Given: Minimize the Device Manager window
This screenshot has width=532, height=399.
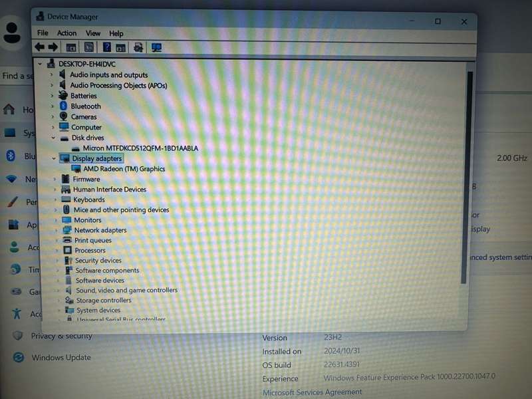Looking at the screenshot, I should pyautogui.click(x=412, y=21).
